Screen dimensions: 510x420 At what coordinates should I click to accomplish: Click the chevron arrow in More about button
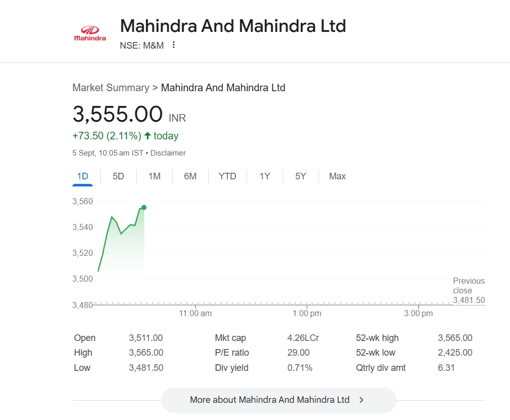click(361, 400)
